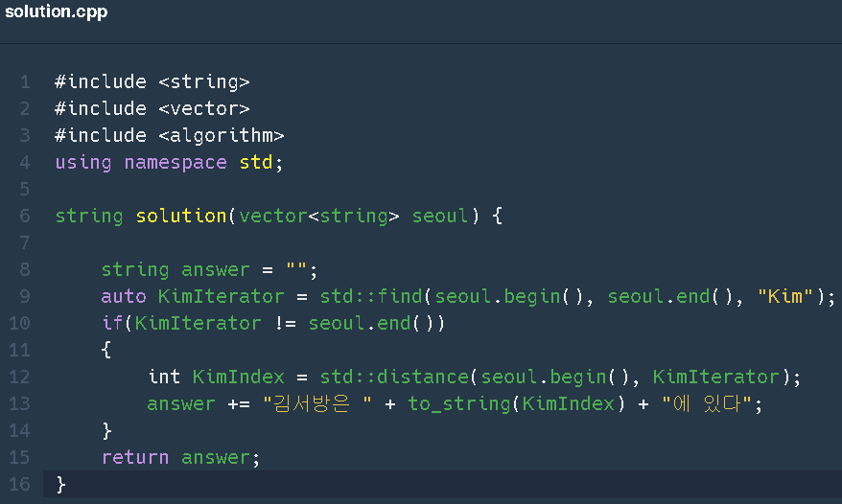Click the "Kim" string literal
The height and width of the screenshot is (504, 842).
785,296
